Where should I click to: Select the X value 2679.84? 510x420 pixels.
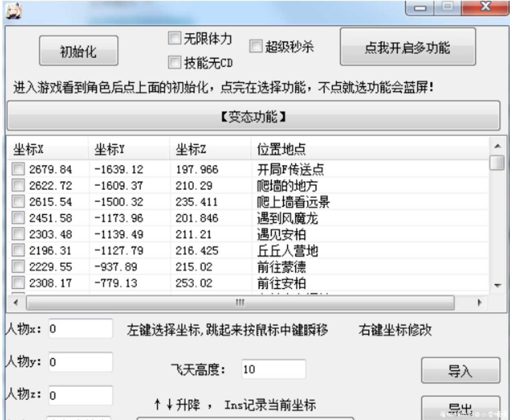50,169
